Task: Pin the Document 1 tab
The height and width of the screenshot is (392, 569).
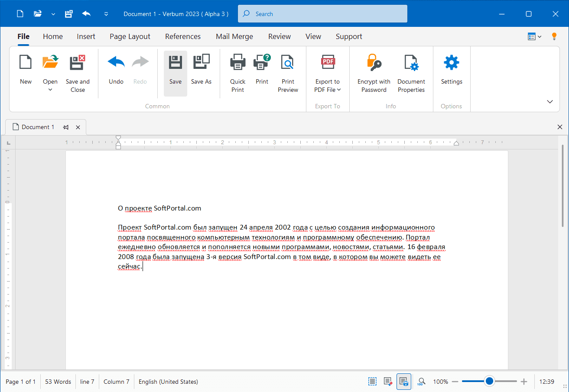Action: pyautogui.click(x=66, y=127)
